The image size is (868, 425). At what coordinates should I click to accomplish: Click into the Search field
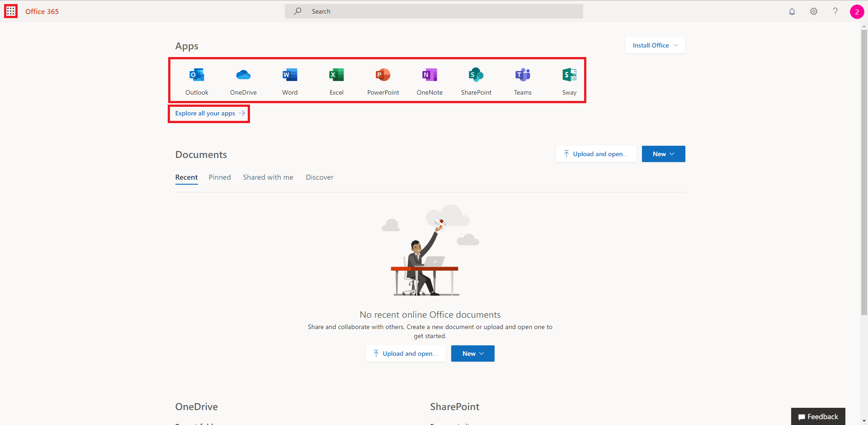(x=434, y=11)
